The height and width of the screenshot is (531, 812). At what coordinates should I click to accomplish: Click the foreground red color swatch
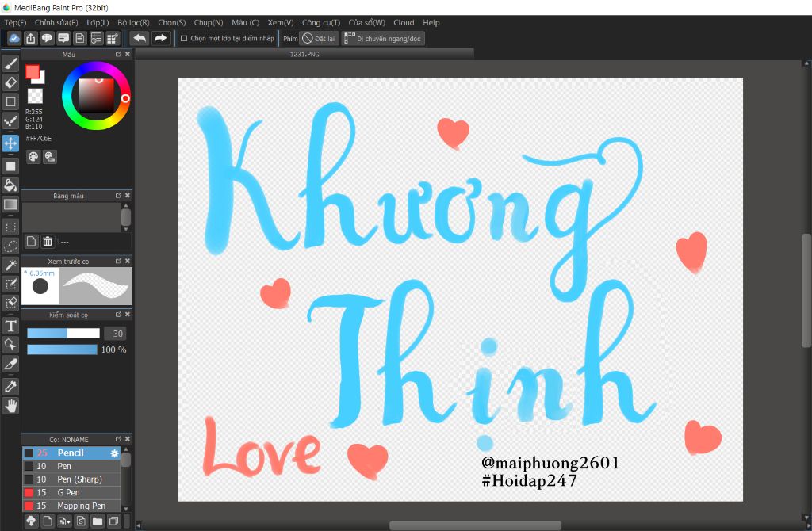32,72
